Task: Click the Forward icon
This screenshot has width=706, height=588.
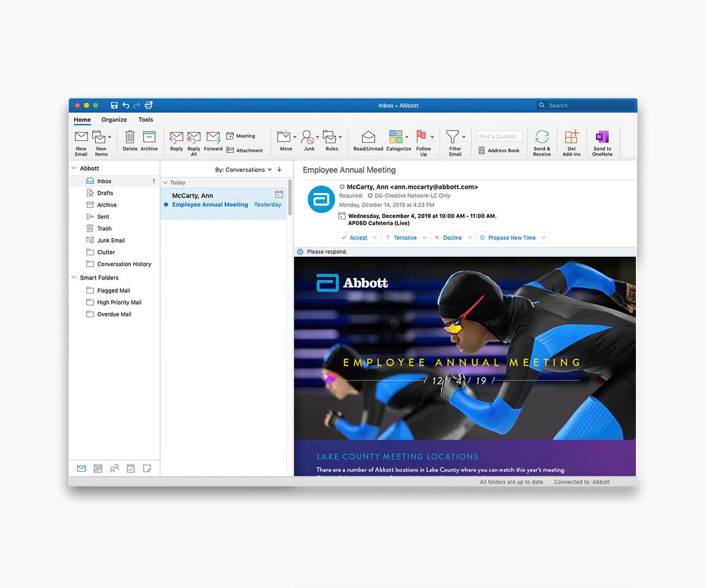Action: (x=213, y=137)
